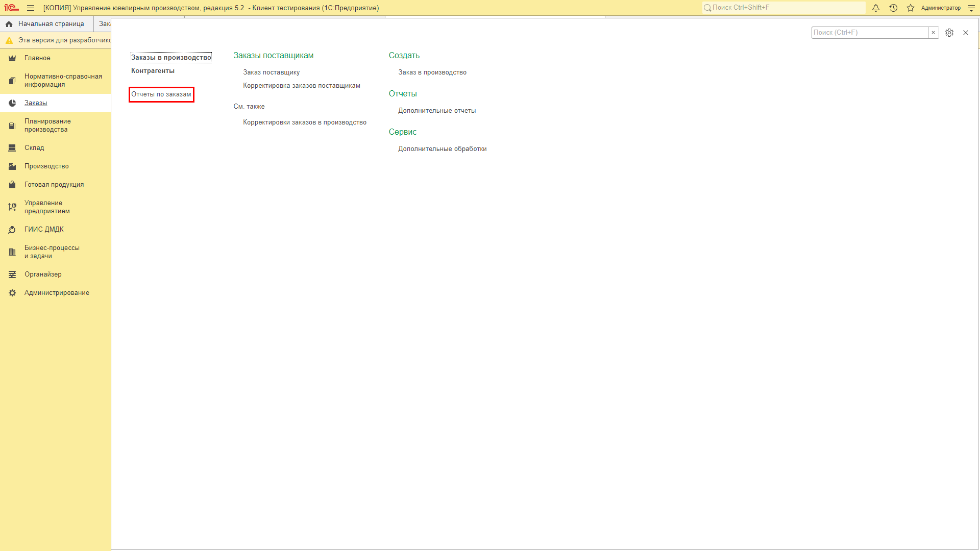980x551 pixels.
Task: Click the gear icon for Администрирование
Action: [x=12, y=293]
